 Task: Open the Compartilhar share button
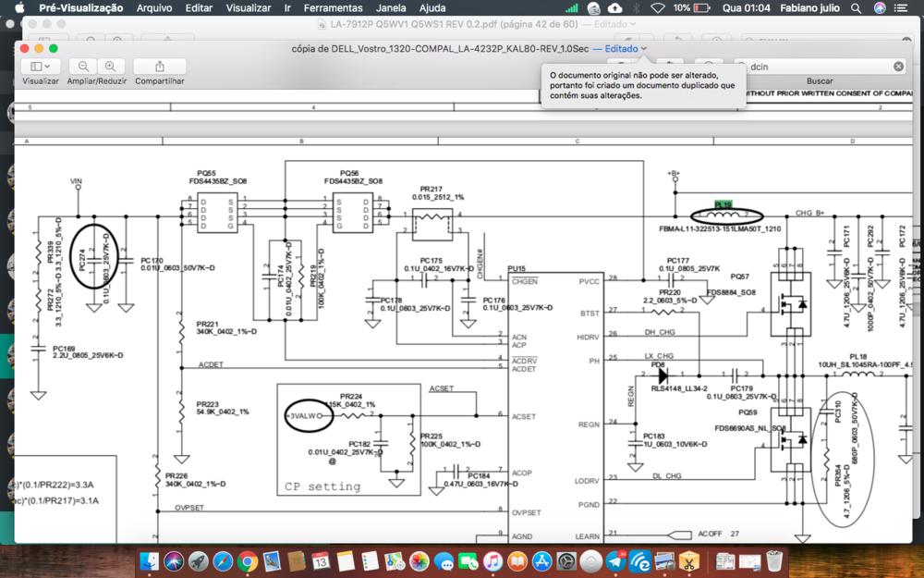pyautogui.click(x=159, y=67)
